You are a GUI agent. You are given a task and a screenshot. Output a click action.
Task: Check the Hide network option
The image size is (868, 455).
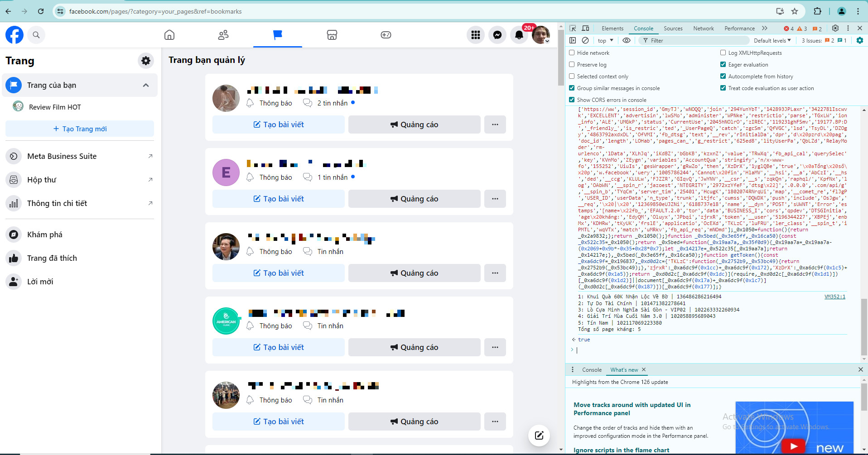[x=572, y=53]
